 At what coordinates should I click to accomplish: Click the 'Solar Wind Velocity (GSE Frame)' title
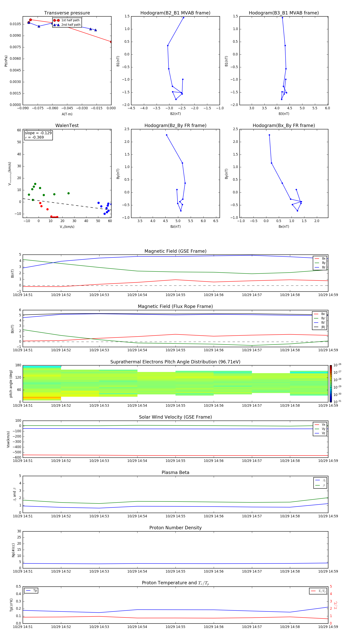click(x=175, y=417)
